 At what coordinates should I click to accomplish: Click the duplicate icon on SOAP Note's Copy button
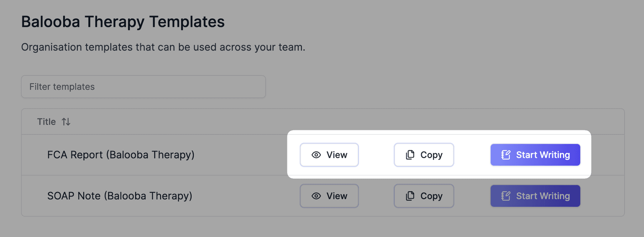[x=410, y=196]
